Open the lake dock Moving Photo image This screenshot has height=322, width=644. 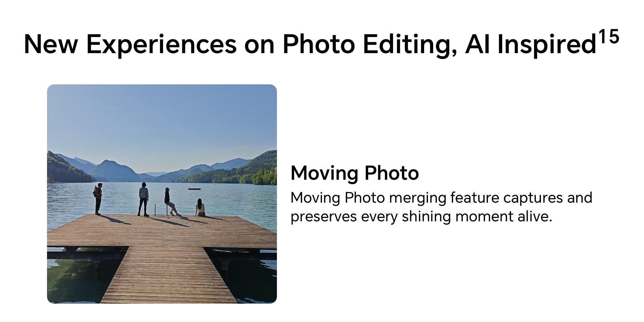(162, 194)
